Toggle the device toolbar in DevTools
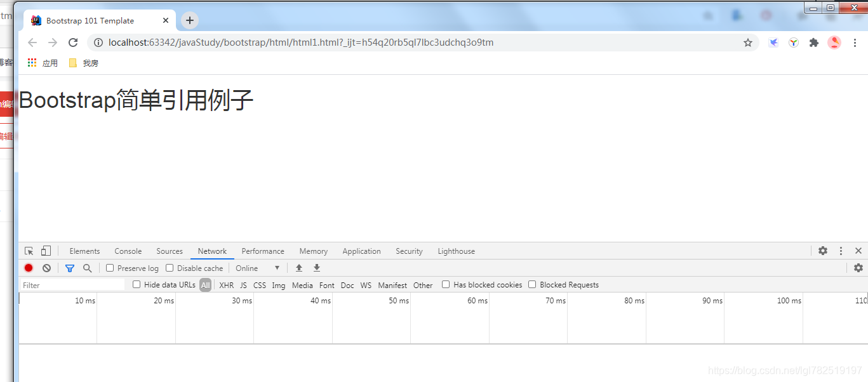Screen dimensions: 868x382 tap(46, 251)
